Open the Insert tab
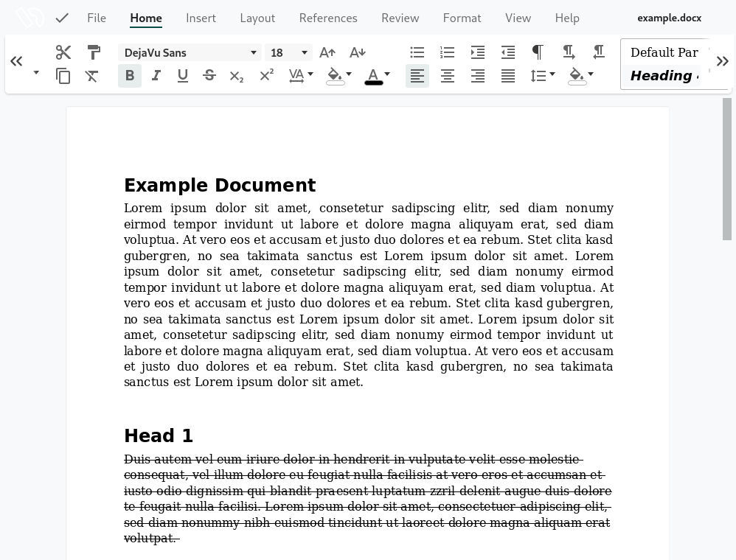 201,18
